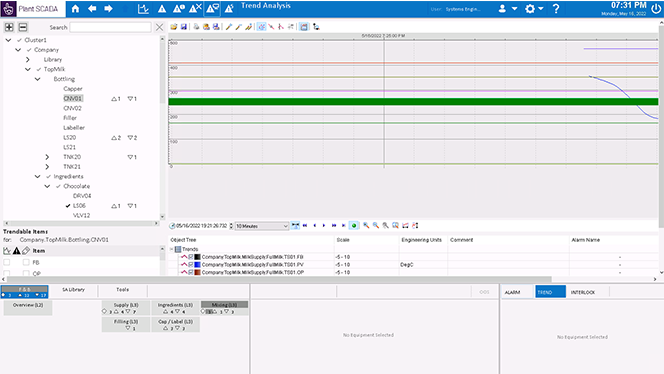The width and height of the screenshot is (664, 374).
Task: Open the F & B navigation tab
Action: (x=25, y=292)
